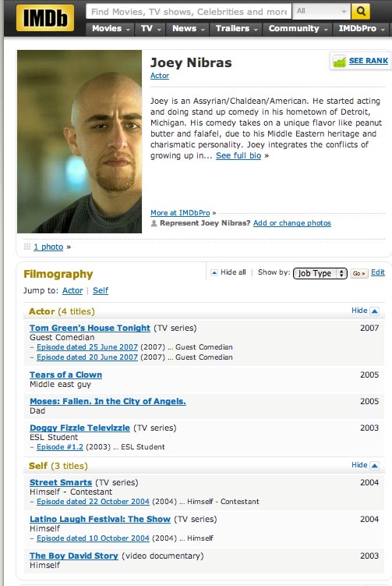Screen dimensions: 392x586
Task: Click the IMDb logo
Action: tap(44, 18)
